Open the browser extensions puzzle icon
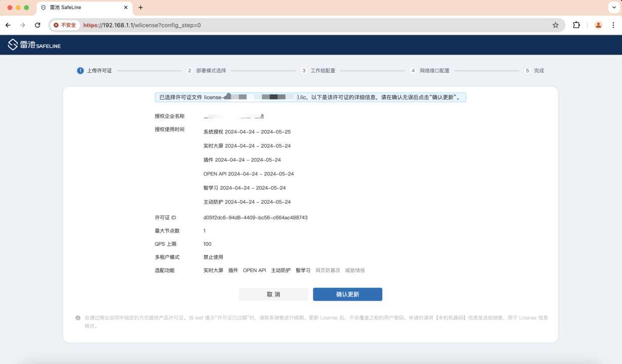This screenshot has height=364, width=622. tap(576, 25)
